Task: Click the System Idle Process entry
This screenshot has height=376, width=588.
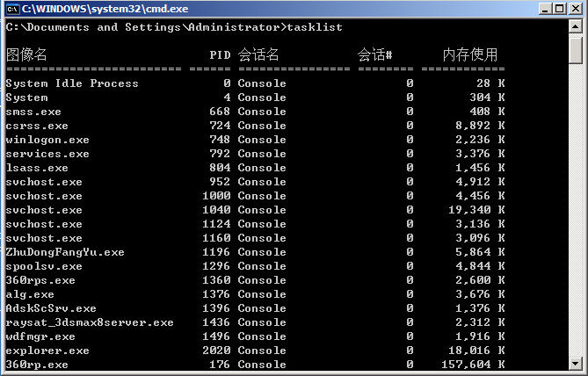Action: pyautogui.click(x=72, y=83)
